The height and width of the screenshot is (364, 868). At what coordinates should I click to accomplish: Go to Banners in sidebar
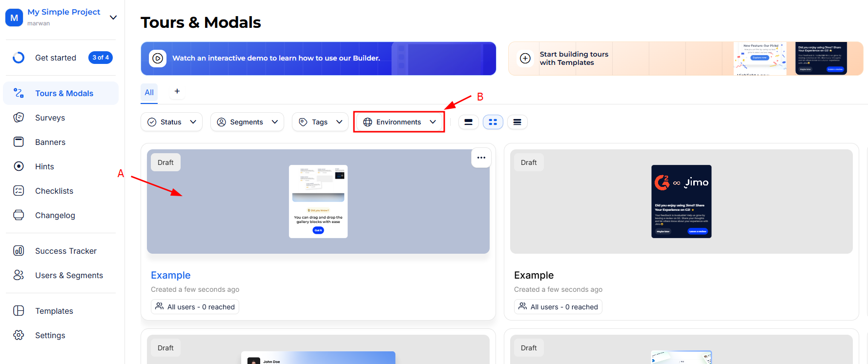click(x=50, y=142)
